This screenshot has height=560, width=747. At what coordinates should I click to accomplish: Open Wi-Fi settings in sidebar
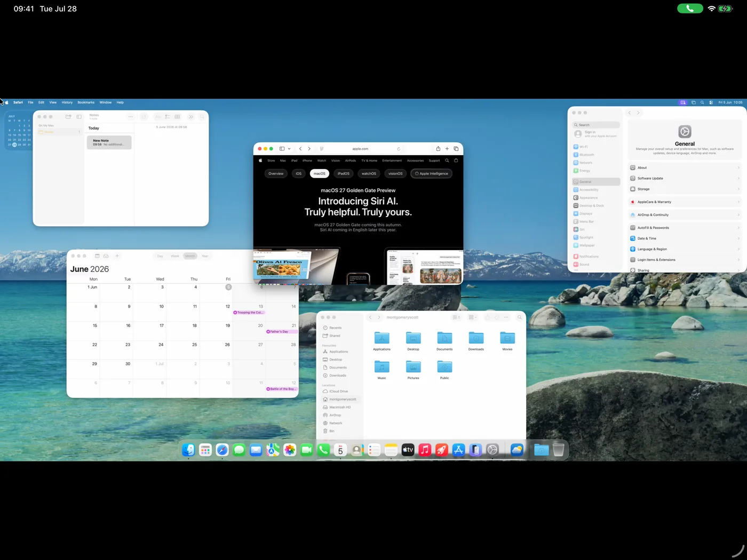[596, 147]
